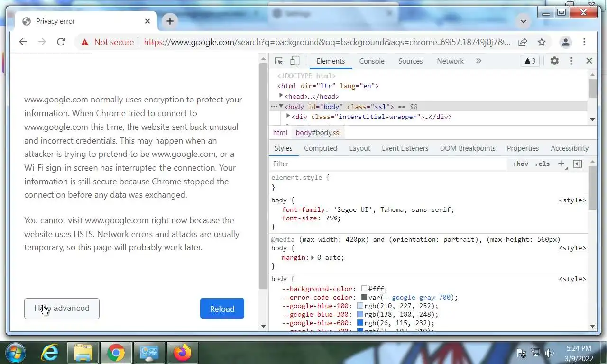Close the DevTools panel
Image resolution: width=607 pixels, height=364 pixels.
click(x=589, y=61)
